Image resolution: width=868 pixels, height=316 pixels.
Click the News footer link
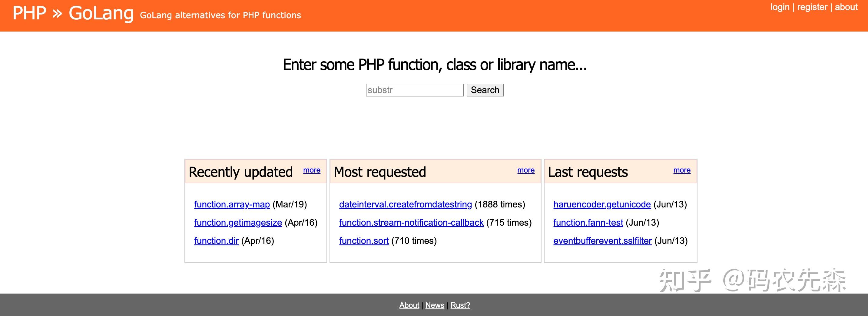pos(435,305)
